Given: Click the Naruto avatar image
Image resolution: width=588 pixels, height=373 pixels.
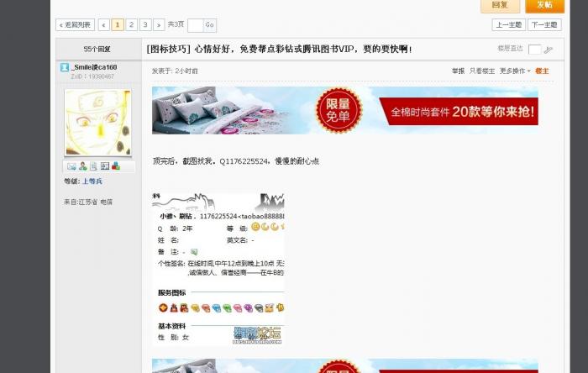Looking at the screenshot, I should tap(98, 122).
